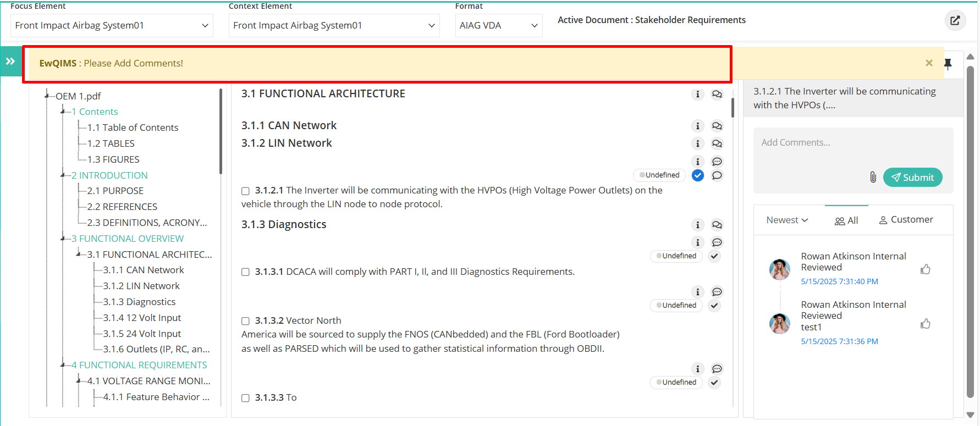Submit the comment
The height and width of the screenshot is (426, 980).
(912, 178)
